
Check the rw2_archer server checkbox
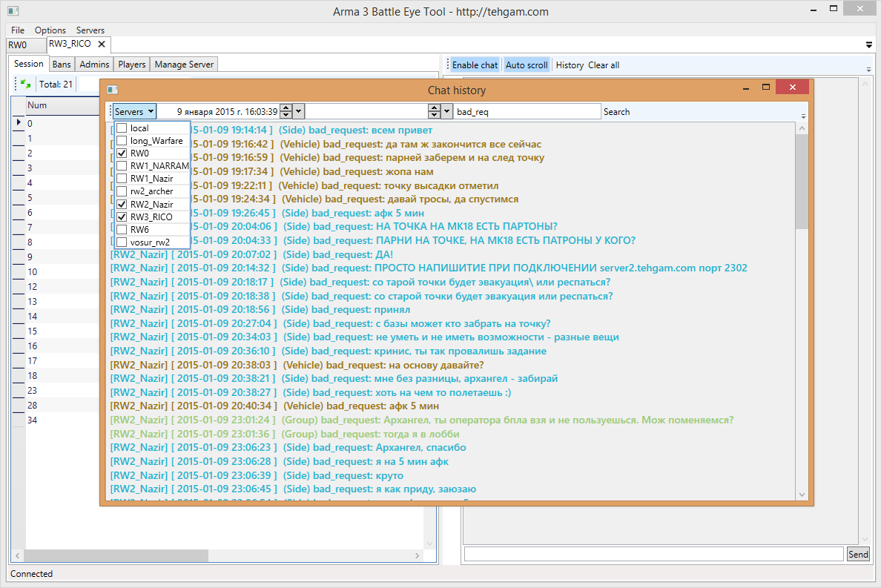click(122, 191)
